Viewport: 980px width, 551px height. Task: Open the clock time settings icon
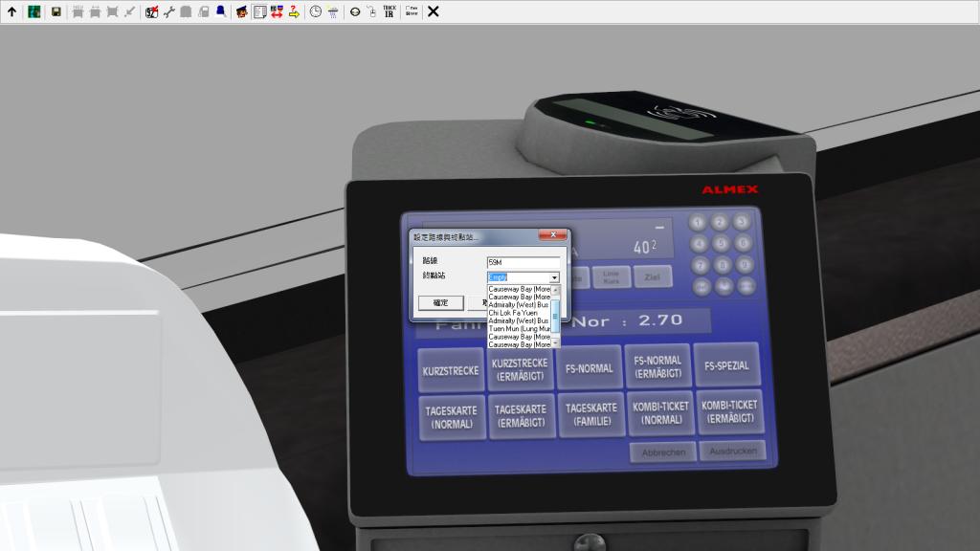[x=316, y=11]
